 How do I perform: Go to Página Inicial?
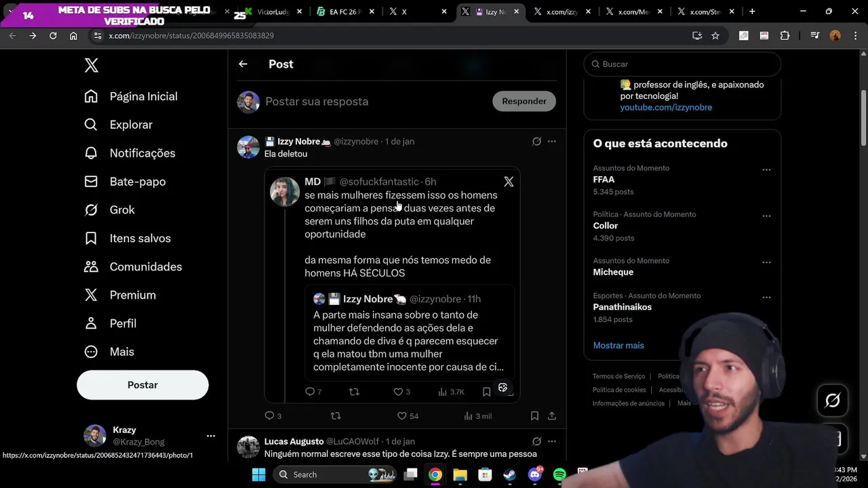pos(131,96)
